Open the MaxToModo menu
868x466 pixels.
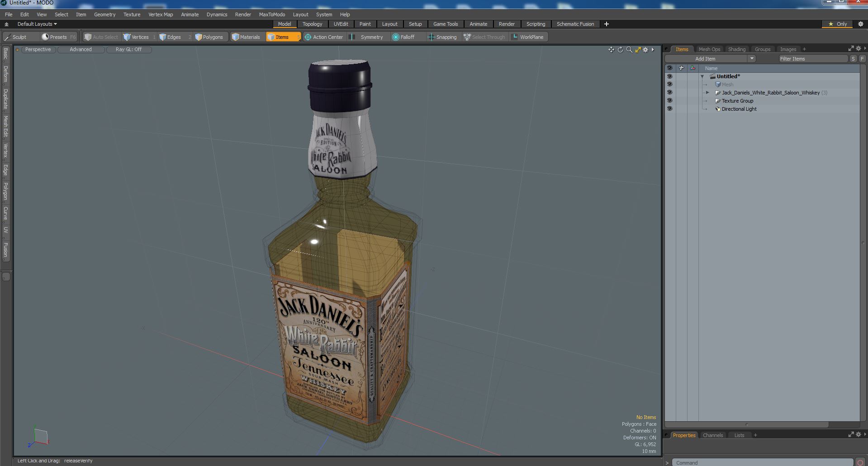coord(272,14)
